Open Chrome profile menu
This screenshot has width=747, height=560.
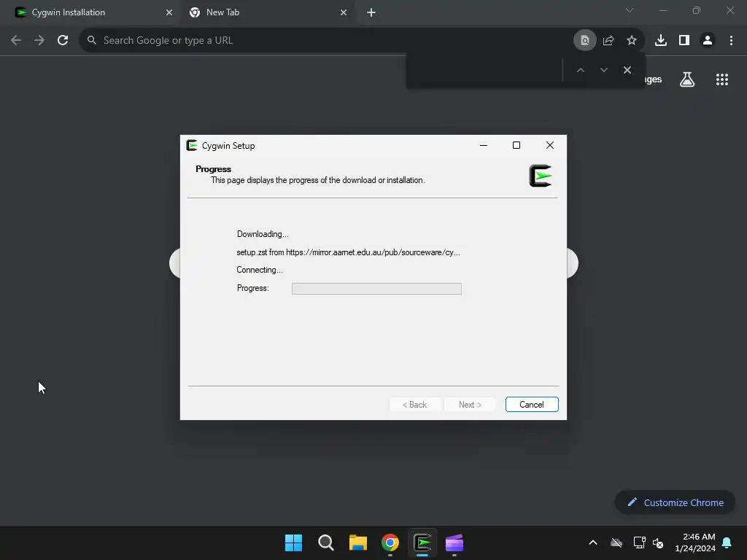(x=708, y=41)
